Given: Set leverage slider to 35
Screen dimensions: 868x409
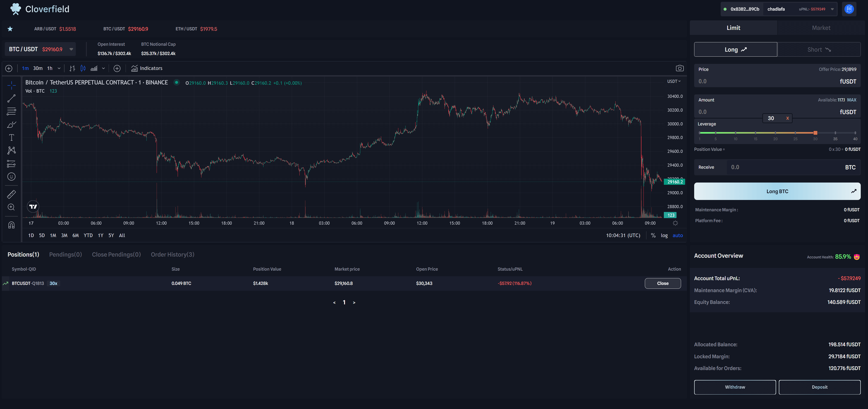Looking at the screenshot, I should 835,133.
